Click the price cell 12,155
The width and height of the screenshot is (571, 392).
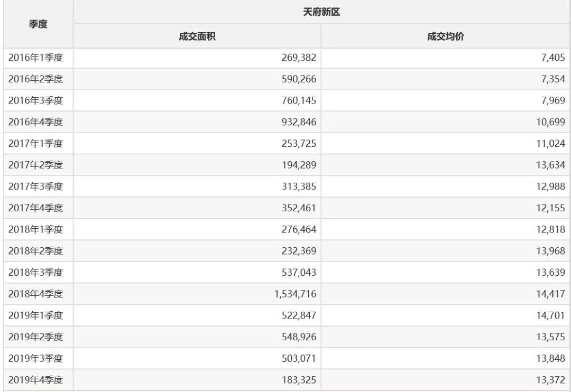click(x=550, y=208)
